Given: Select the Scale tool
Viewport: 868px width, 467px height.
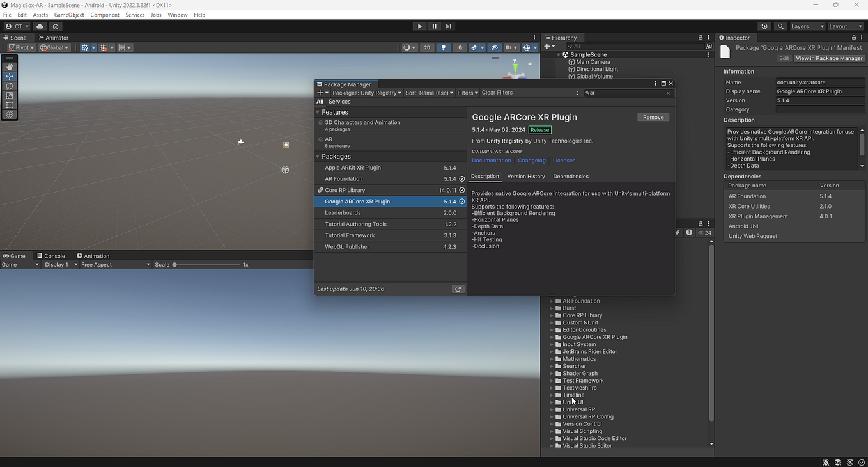Looking at the screenshot, I should [x=9, y=96].
